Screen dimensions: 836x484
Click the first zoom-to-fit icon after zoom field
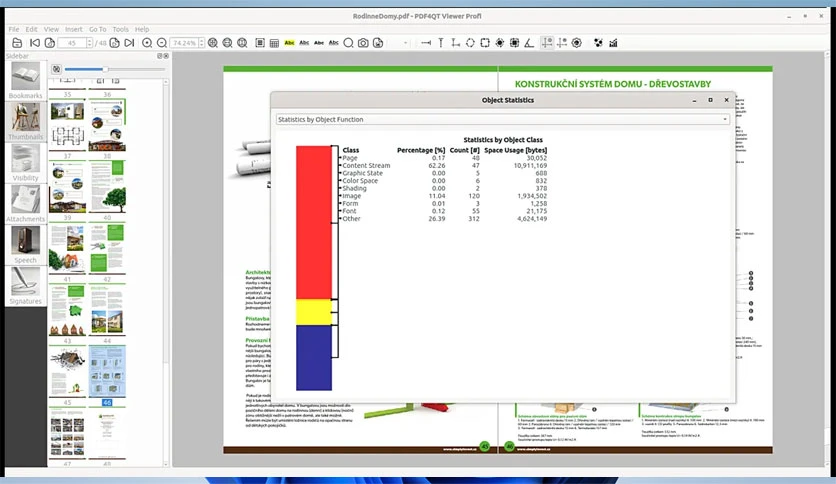point(213,43)
